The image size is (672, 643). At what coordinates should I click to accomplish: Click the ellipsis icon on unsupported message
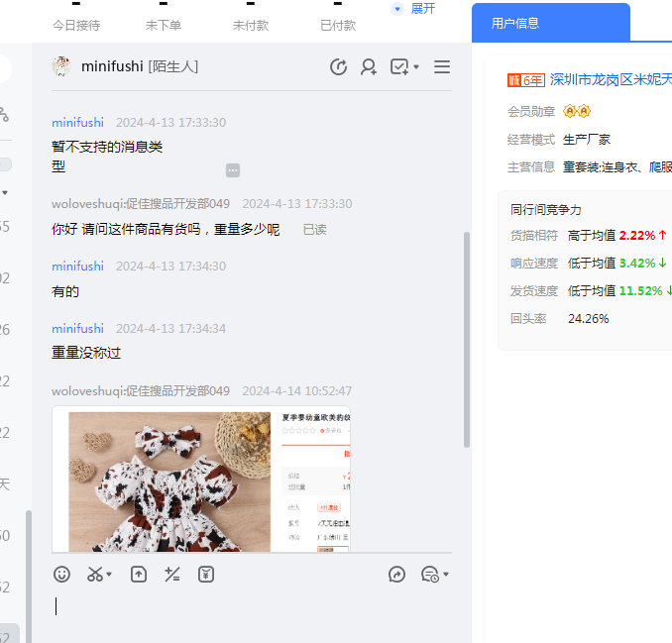[x=233, y=170]
